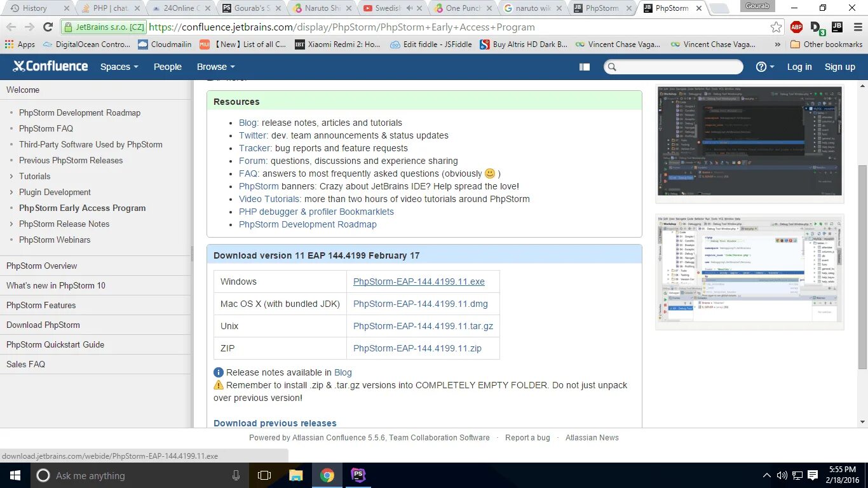Open the Confluence help question icon
The height and width of the screenshot is (488, 868).
pyautogui.click(x=765, y=67)
